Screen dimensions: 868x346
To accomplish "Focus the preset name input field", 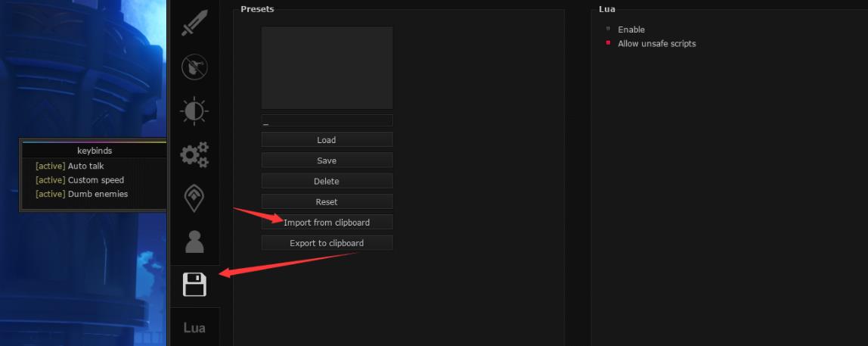I will [327, 121].
